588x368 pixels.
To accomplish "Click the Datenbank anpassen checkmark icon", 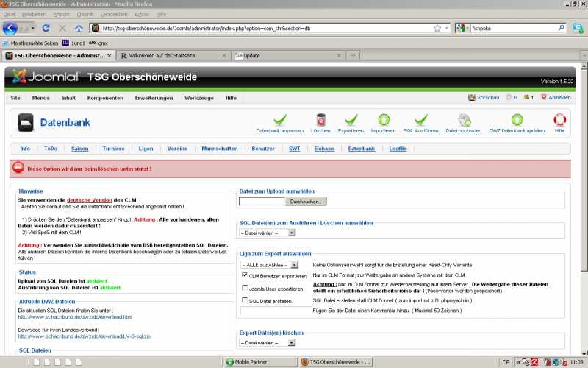I will click(279, 119).
